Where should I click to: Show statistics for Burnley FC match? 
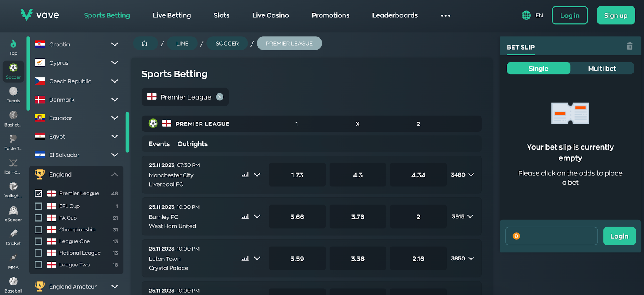click(245, 216)
